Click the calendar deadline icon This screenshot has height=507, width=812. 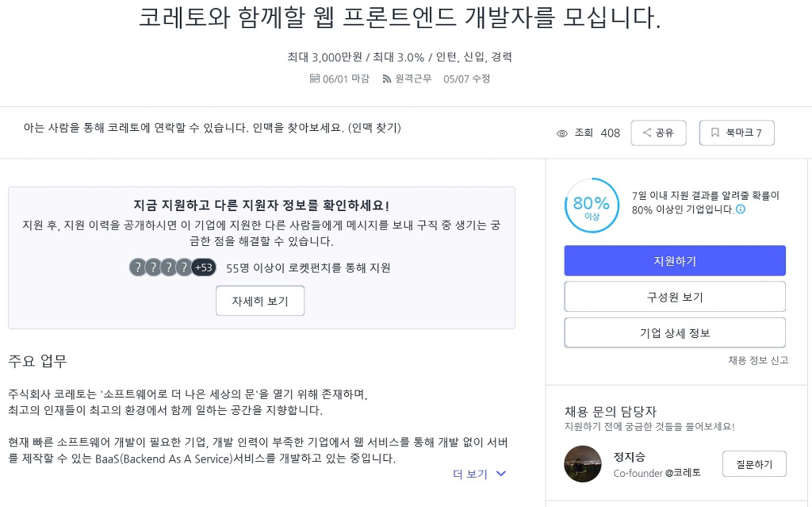(314, 79)
